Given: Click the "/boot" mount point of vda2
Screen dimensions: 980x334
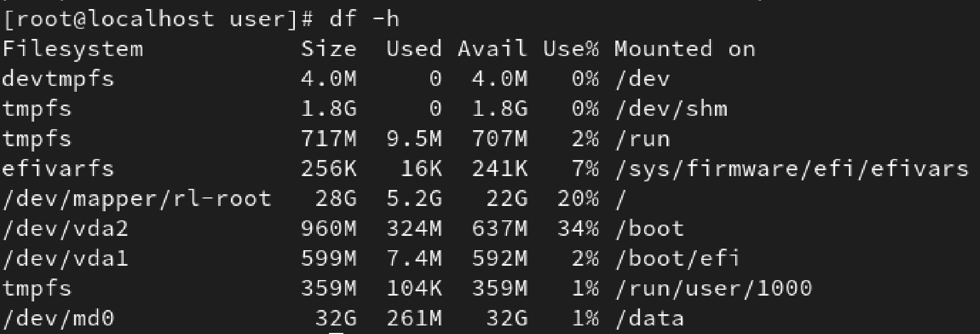Looking at the screenshot, I should pyautogui.click(x=649, y=228).
